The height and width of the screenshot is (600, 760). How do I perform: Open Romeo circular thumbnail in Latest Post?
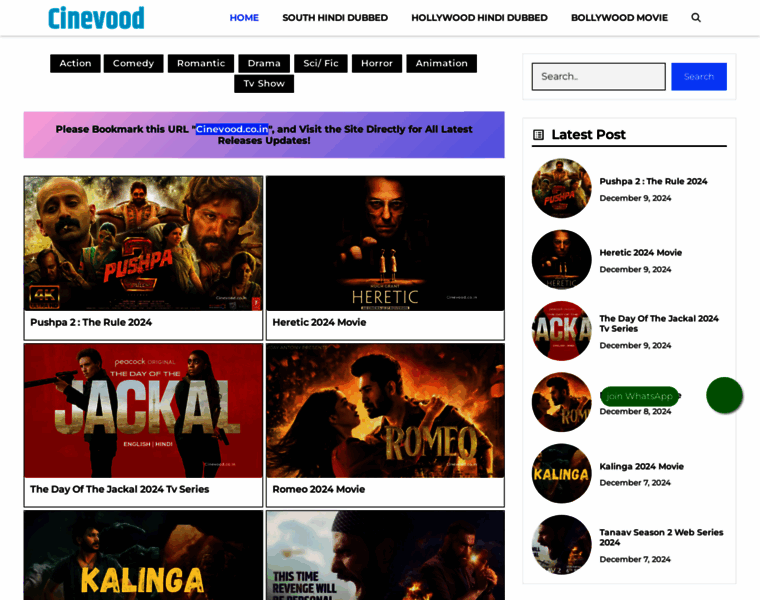click(x=562, y=402)
